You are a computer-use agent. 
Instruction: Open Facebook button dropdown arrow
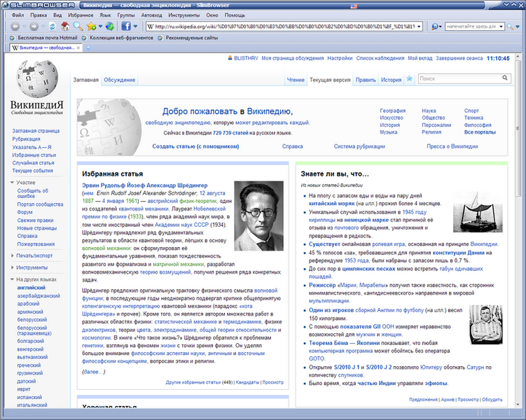pos(135,26)
